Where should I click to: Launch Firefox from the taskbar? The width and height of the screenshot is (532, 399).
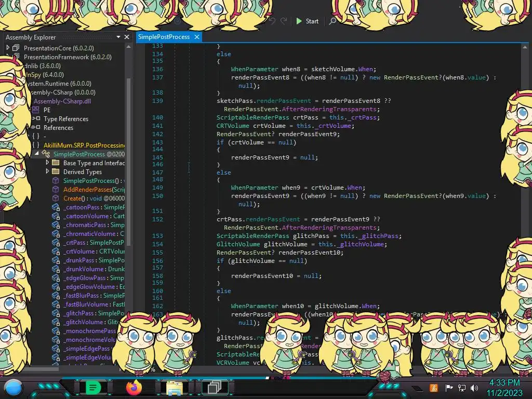click(134, 387)
